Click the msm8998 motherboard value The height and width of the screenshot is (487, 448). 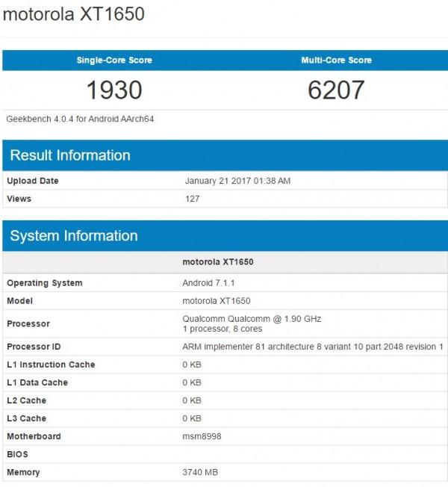[201, 436]
